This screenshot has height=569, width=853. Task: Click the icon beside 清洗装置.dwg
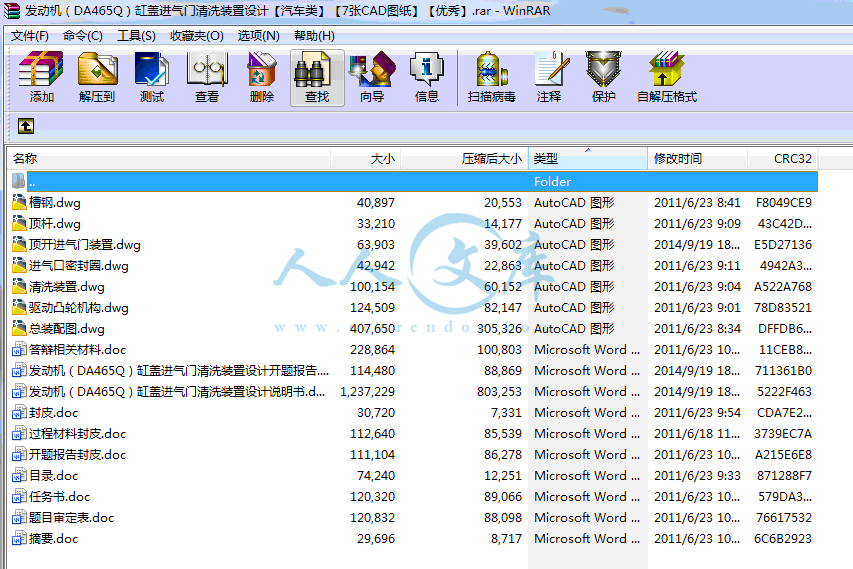point(20,287)
